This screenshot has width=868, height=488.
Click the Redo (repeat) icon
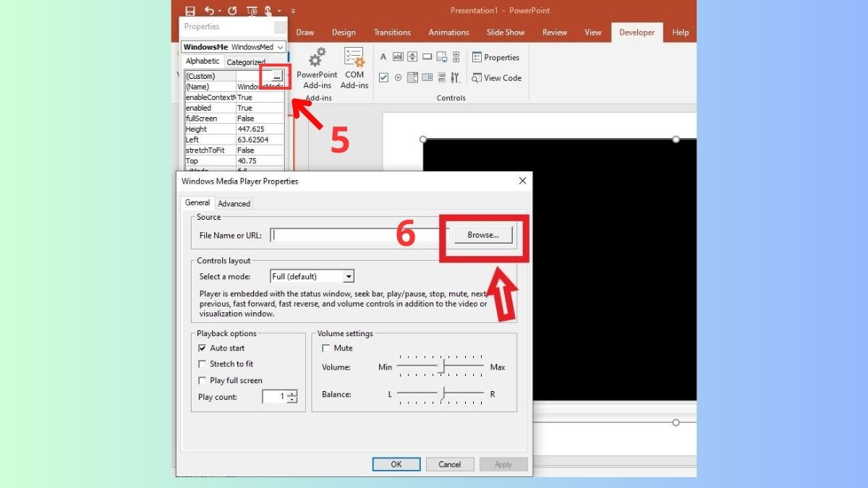pos(232,11)
